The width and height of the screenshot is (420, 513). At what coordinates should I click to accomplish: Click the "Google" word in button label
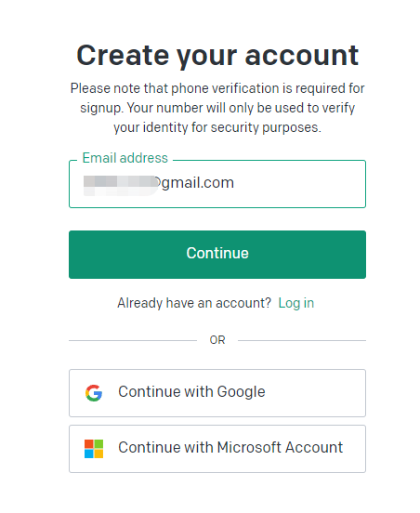(x=241, y=392)
